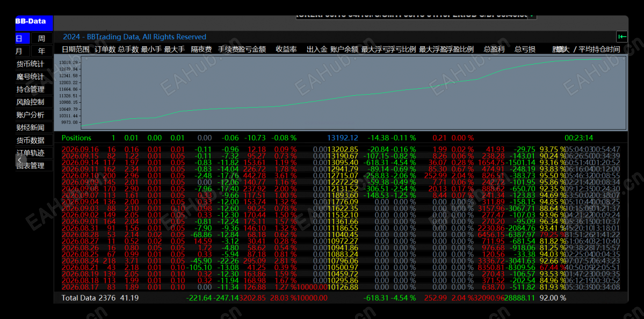Switch to the 日 daily period
This screenshot has width=644, height=319.
click(x=23, y=38)
